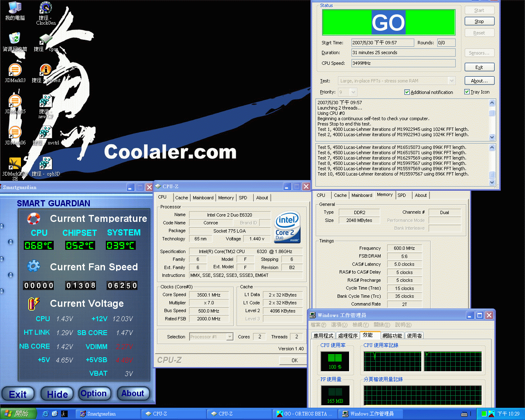Switch to the Memory tab in front CPU-Z window
The width and height of the screenshot is (525, 420).
[226, 198]
